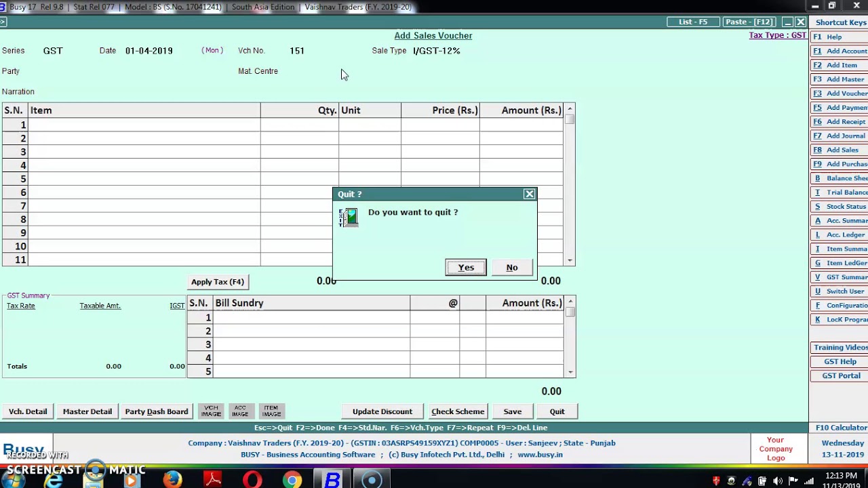Confirm quitting with the Yes button
This screenshot has height=488, width=868.
466,267
